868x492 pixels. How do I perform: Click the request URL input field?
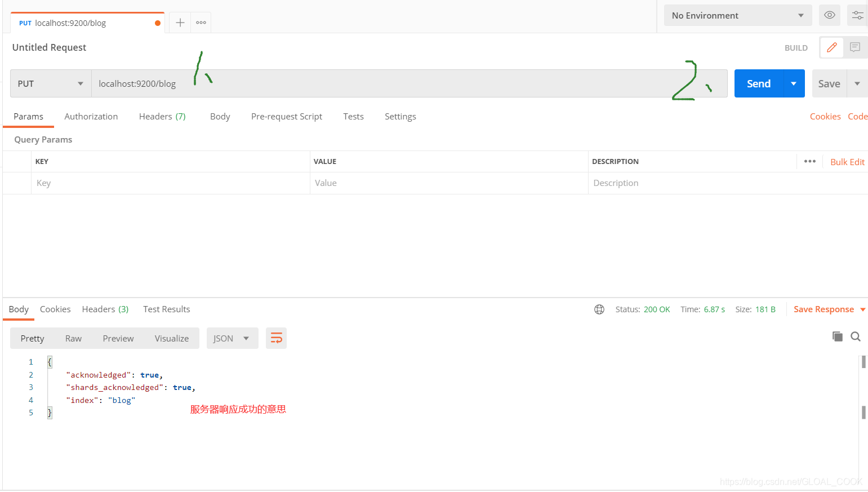(409, 83)
